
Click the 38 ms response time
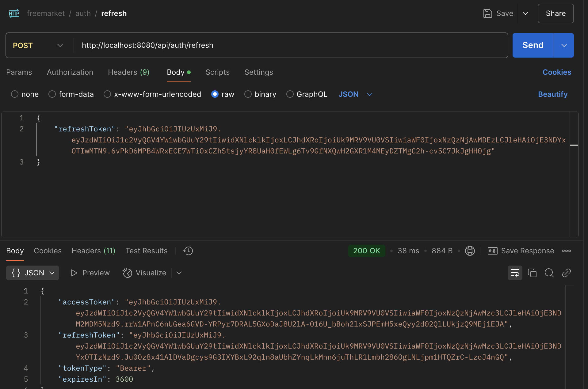[408, 251]
